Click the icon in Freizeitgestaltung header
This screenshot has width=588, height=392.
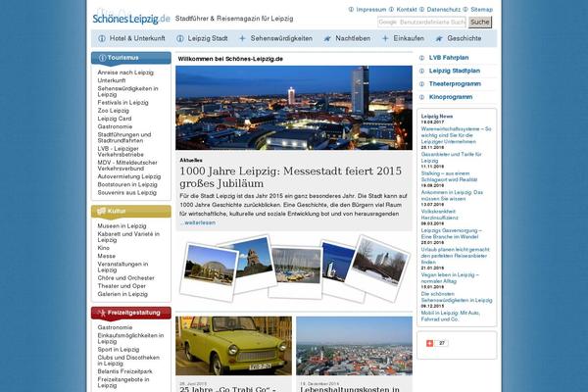[102, 313]
